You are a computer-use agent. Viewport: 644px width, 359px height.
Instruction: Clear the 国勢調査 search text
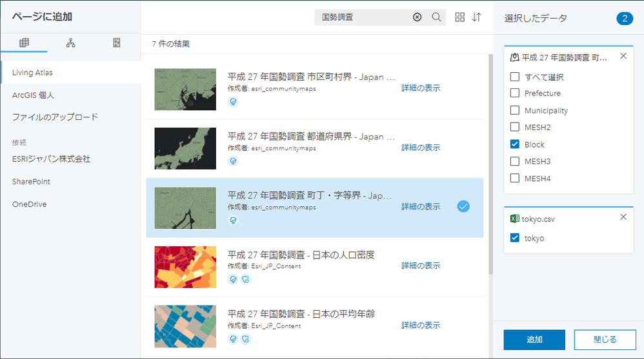(417, 17)
